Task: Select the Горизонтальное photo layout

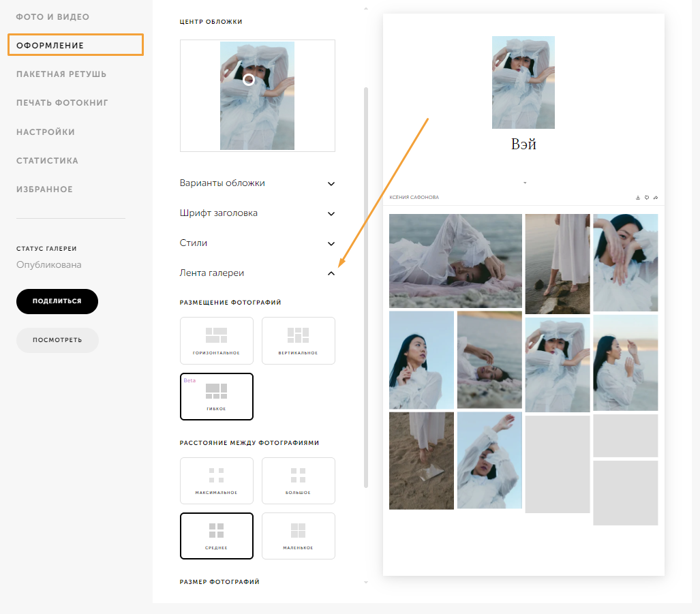Action: point(217,341)
